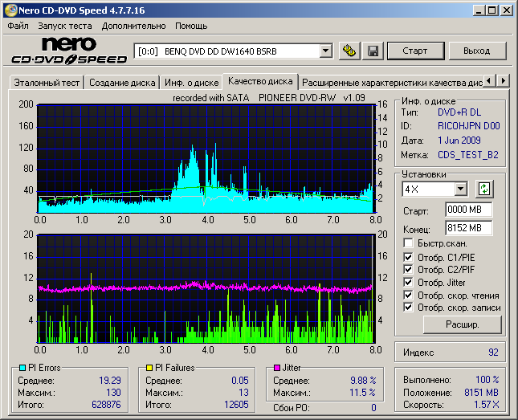Click the PI Errors average 19.29

click(110, 381)
